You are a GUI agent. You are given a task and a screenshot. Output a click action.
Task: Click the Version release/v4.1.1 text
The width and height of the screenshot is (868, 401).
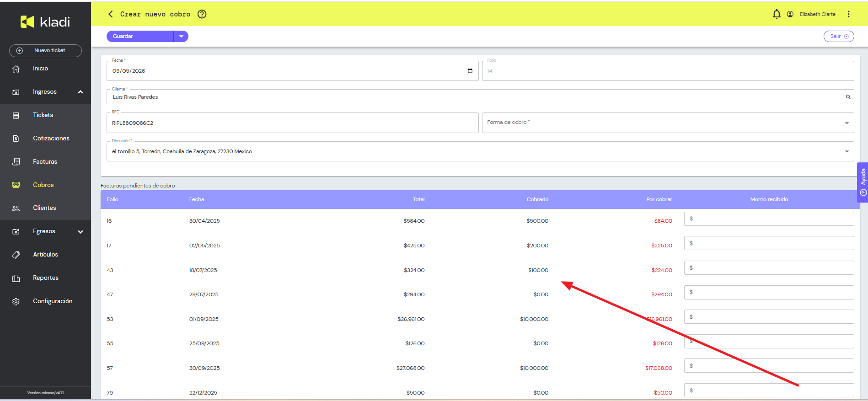45,393
